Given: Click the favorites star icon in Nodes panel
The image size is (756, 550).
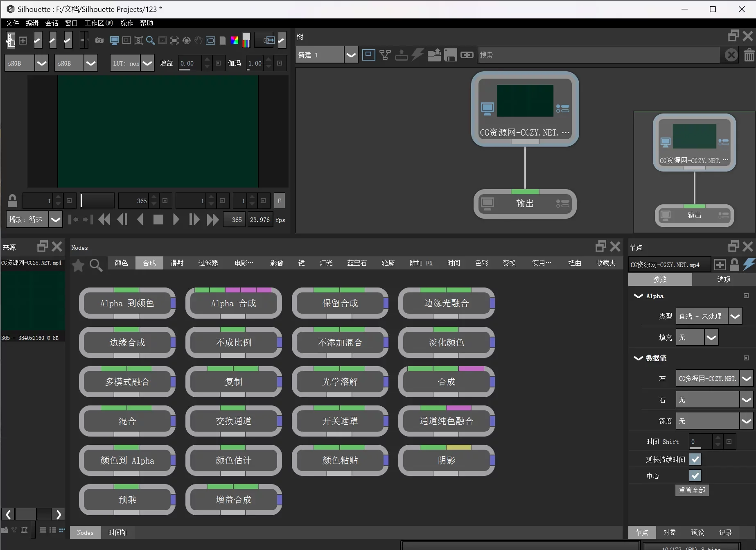Looking at the screenshot, I should [x=78, y=265].
